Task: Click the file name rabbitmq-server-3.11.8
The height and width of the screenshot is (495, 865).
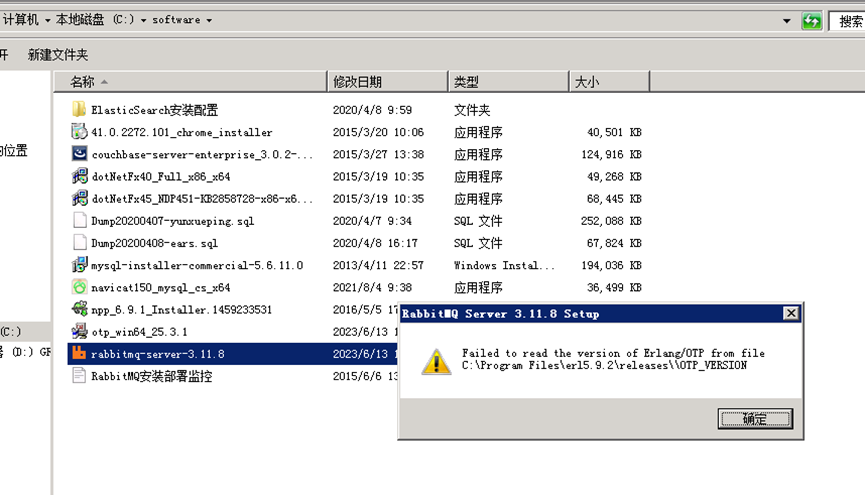Action: click(158, 354)
